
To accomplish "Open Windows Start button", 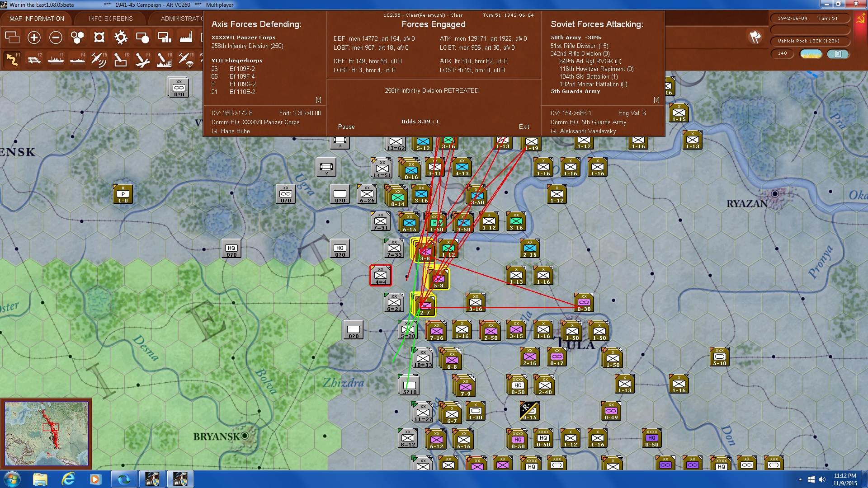I will coord(12,479).
